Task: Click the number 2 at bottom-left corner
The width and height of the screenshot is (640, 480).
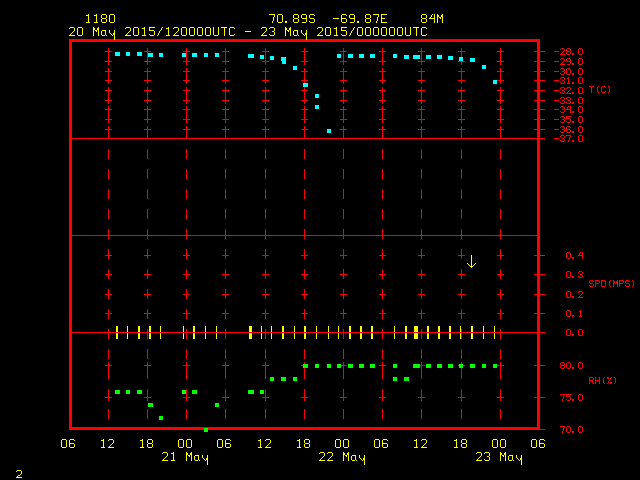Action: coord(18,471)
